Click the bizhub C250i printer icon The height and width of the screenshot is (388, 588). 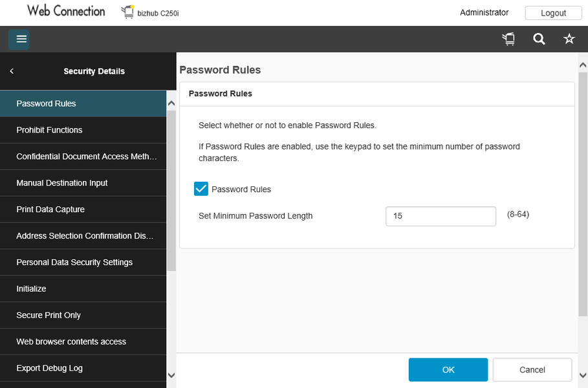(x=127, y=12)
